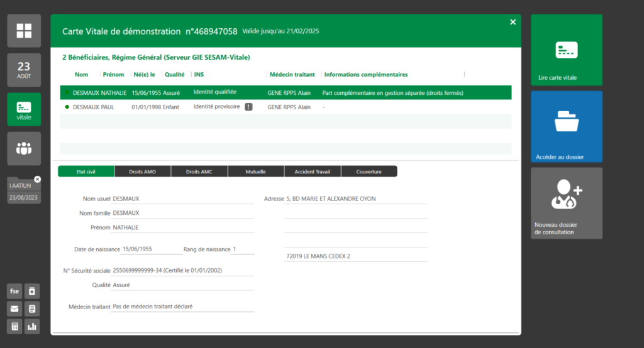This screenshot has width=644, height=348.
Task: Click the Accéder au dossier button
Action: (566, 127)
